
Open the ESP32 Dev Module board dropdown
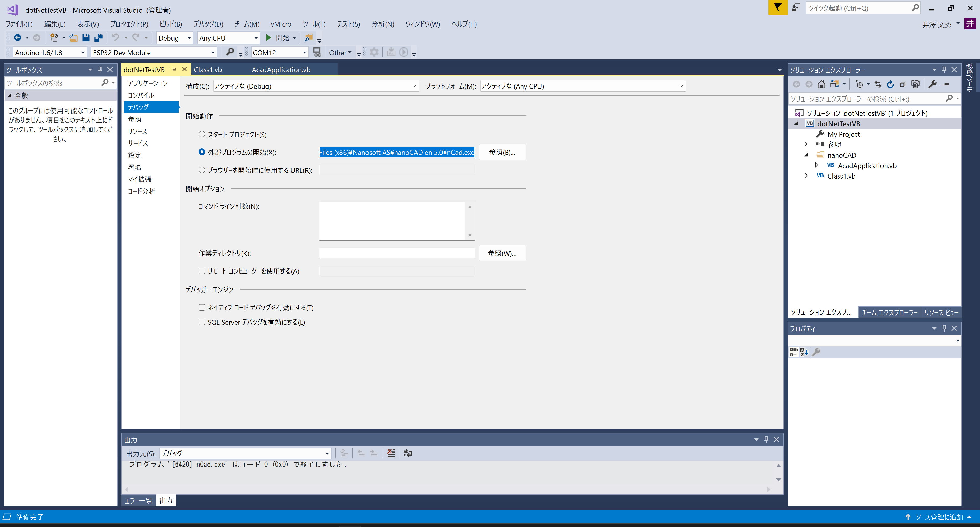pyautogui.click(x=154, y=53)
